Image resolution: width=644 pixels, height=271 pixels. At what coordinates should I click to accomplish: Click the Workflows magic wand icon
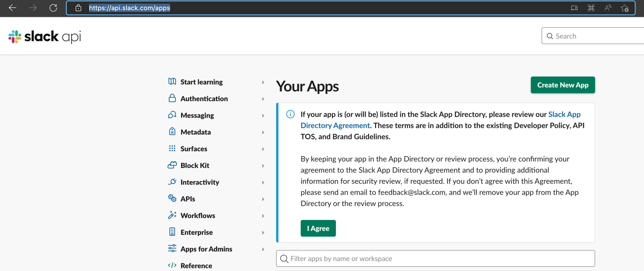tap(172, 215)
